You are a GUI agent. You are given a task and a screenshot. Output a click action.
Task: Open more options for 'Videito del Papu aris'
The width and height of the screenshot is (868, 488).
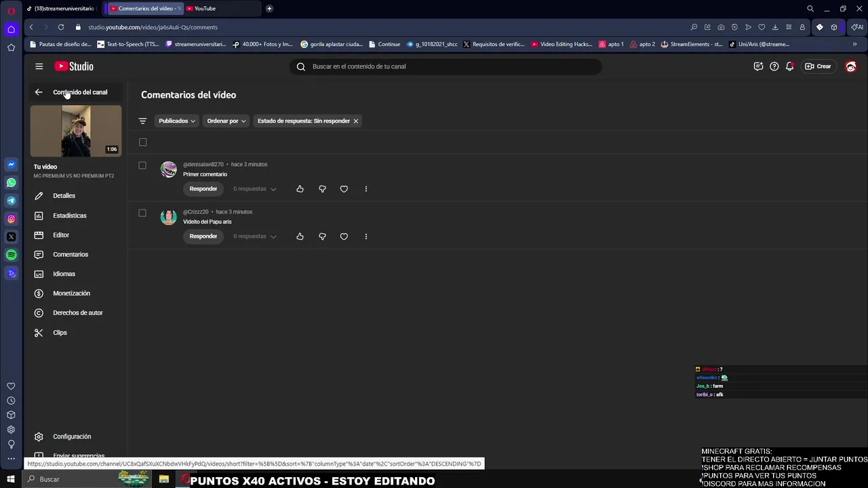point(366,237)
